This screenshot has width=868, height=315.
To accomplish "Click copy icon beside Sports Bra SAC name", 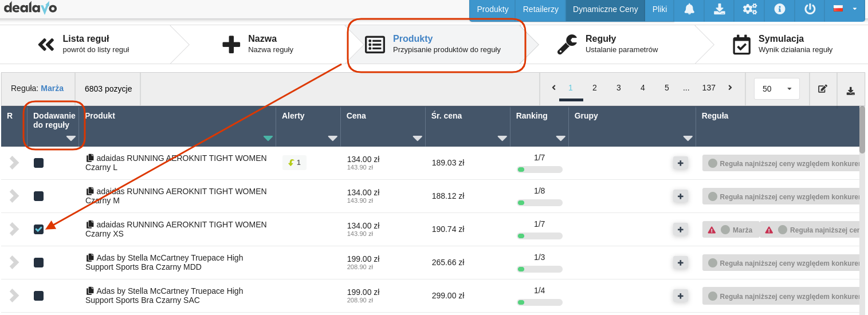I will coord(90,291).
